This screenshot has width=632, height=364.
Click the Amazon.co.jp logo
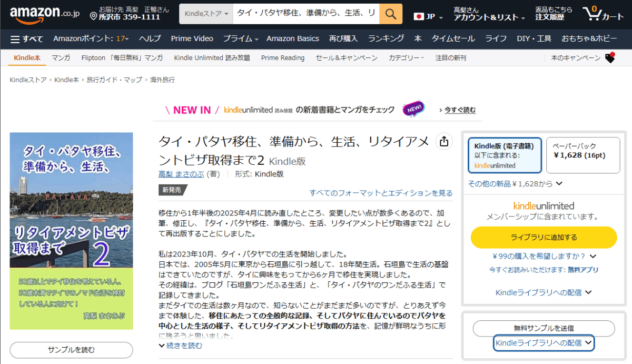tap(44, 15)
